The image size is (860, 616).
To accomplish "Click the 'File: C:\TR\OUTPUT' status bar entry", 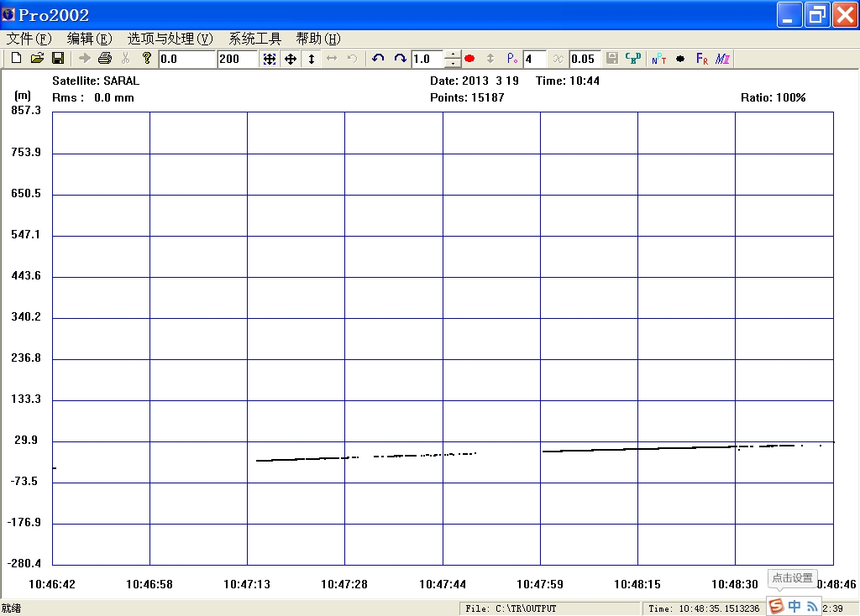I will 511,608.
